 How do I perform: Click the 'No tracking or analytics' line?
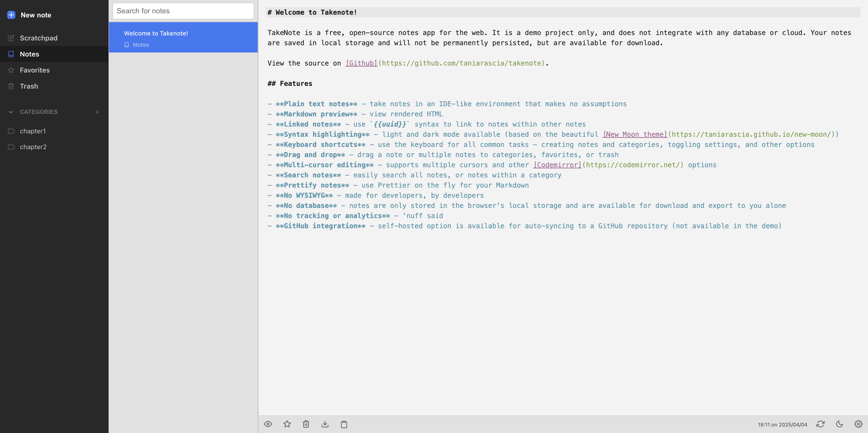355,216
